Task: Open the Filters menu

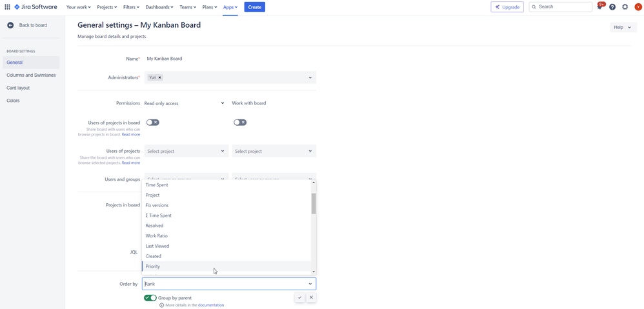Action: (x=132, y=7)
